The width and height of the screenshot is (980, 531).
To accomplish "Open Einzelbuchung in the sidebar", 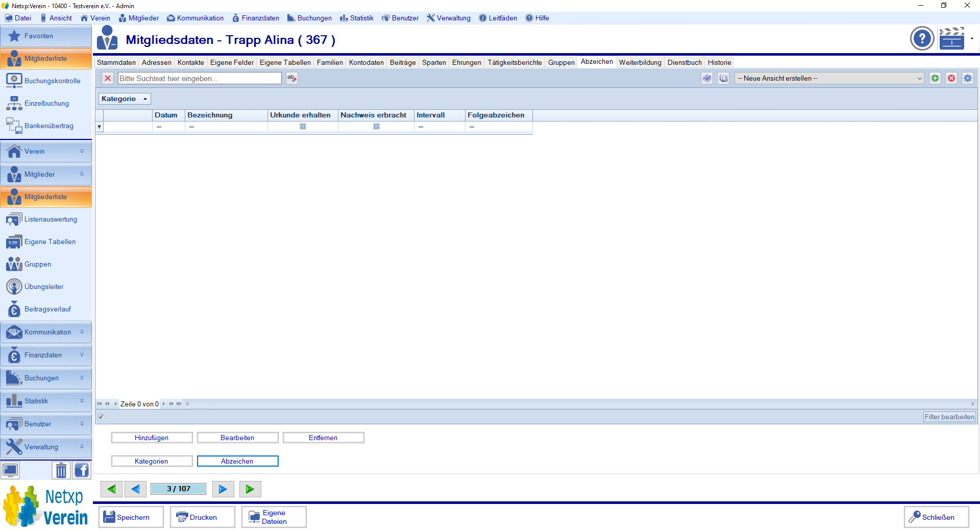I will [46, 103].
